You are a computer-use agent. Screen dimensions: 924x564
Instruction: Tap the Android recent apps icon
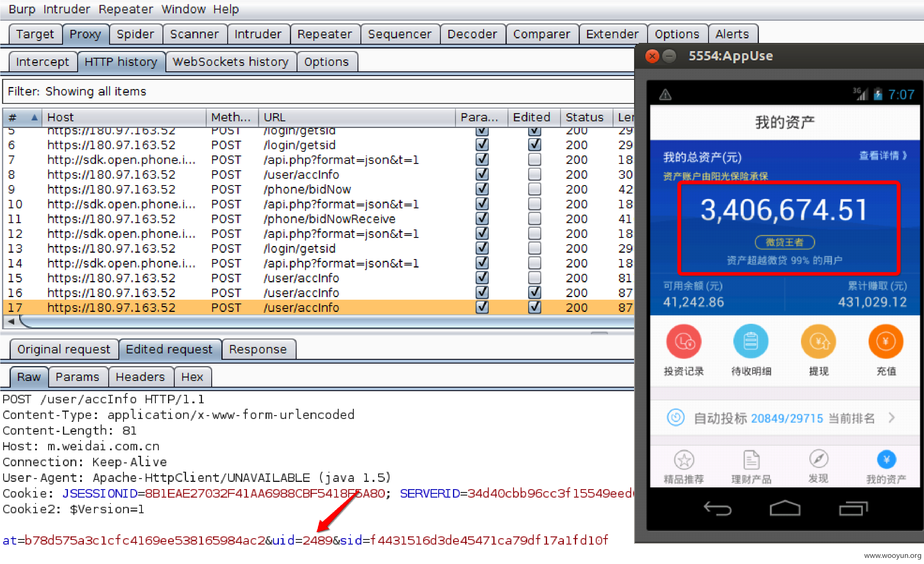pyautogui.click(x=853, y=509)
